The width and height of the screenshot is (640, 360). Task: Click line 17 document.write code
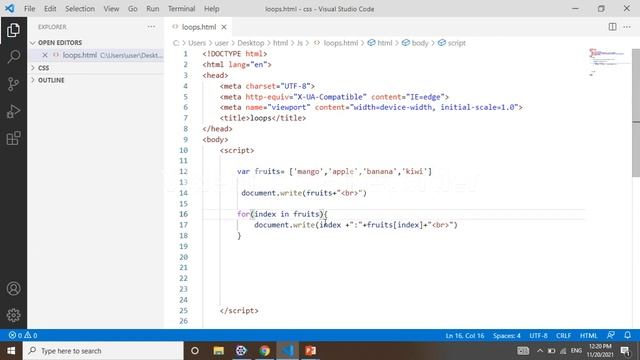click(356, 225)
